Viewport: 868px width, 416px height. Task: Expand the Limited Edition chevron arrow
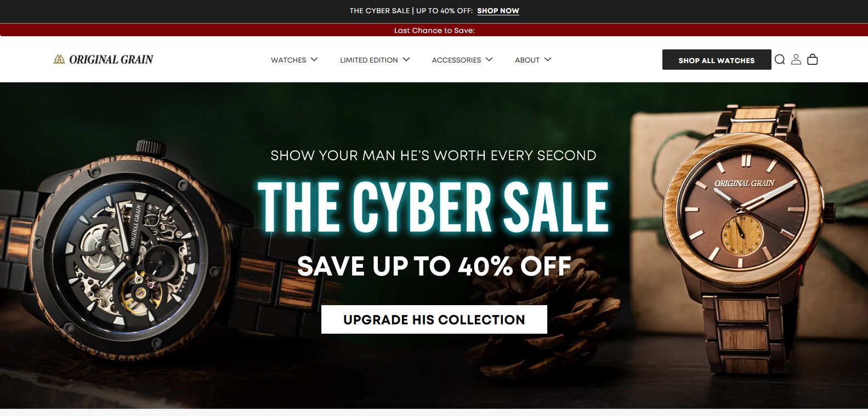(406, 59)
